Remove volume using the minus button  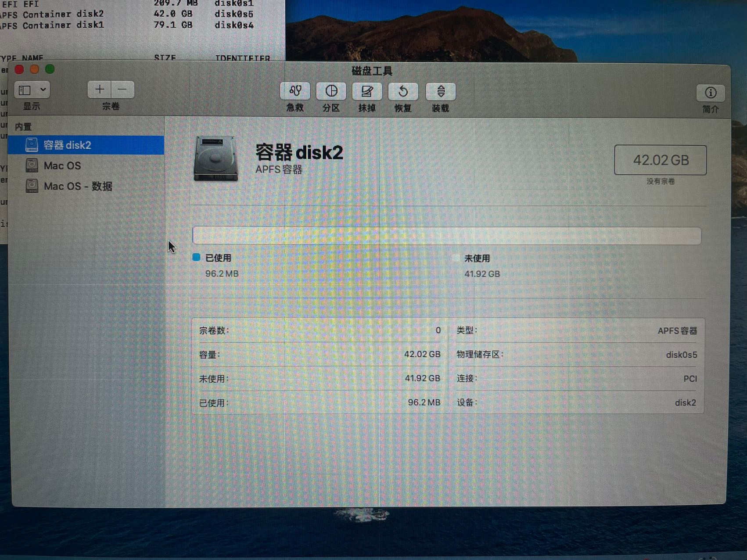123,90
